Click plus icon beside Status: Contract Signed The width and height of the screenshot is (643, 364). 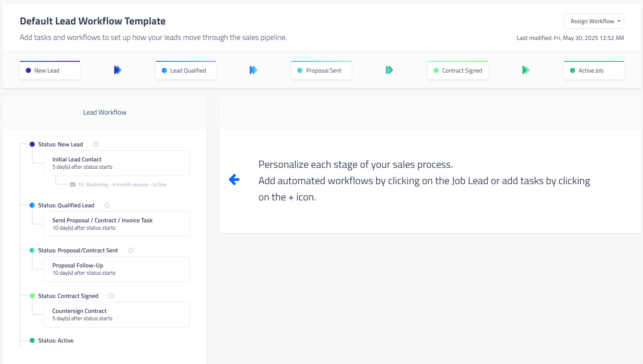pos(111,296)
